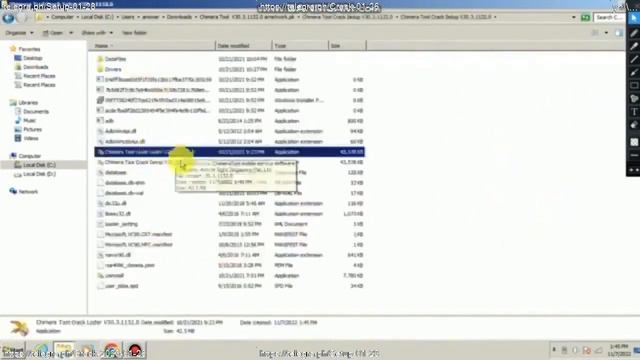The height and width of the screenshot is (360, 640).
Task: Select Desktop under Favorites
Action: (x=33, y=58)
